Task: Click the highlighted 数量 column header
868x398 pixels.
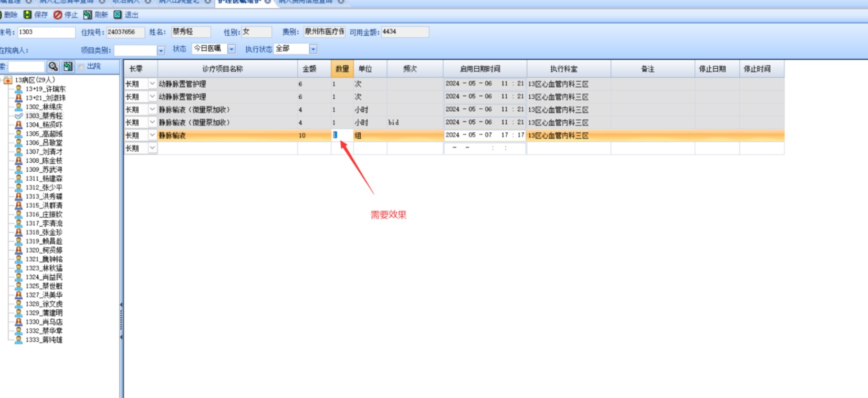Action: [342, 69]
